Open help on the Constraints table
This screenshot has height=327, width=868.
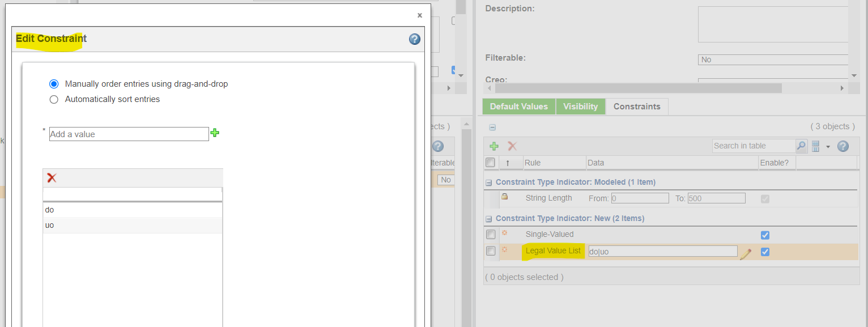(843, 146)
